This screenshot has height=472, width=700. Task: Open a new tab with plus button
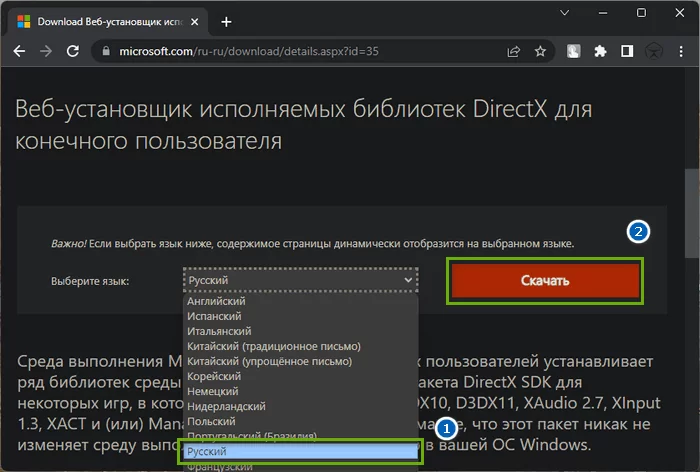(227, 20)
